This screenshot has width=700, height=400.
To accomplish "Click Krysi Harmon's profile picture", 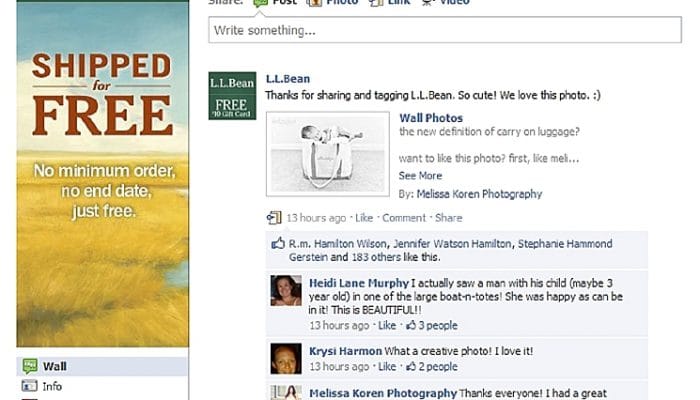I will point(286,358).
